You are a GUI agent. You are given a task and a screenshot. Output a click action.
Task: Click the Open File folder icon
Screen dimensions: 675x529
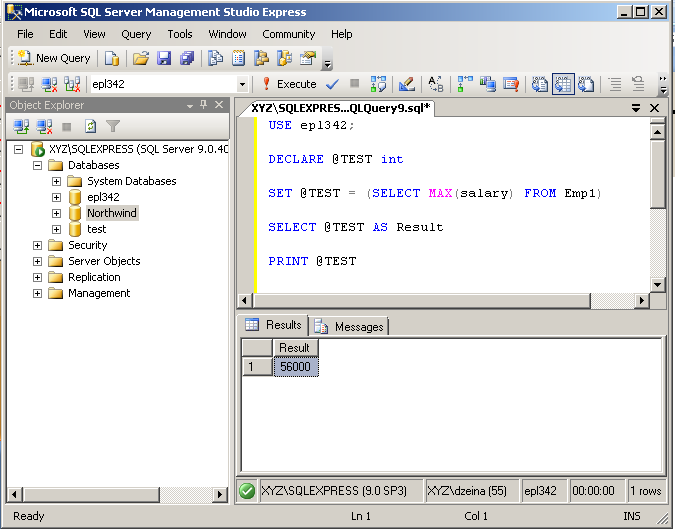point(141,58)
